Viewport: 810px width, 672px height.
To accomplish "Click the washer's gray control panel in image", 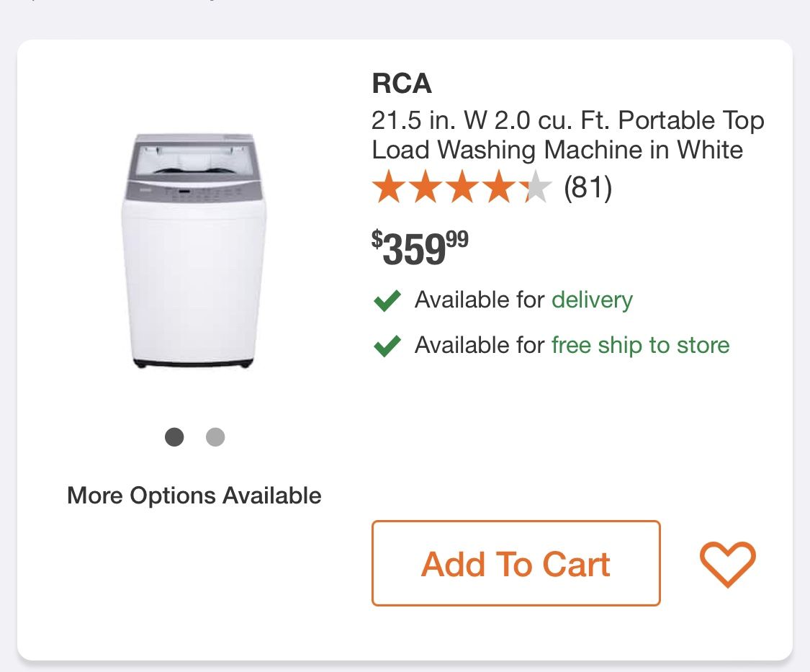I will tap(194, 192).
